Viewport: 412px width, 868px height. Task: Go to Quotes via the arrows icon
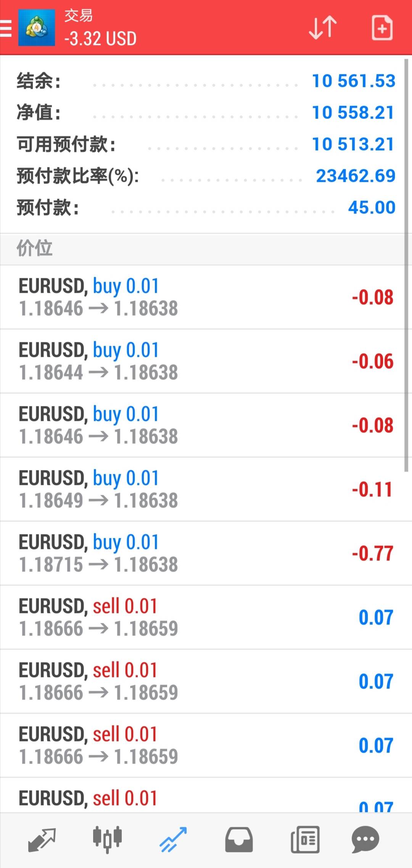pos(42,839)
